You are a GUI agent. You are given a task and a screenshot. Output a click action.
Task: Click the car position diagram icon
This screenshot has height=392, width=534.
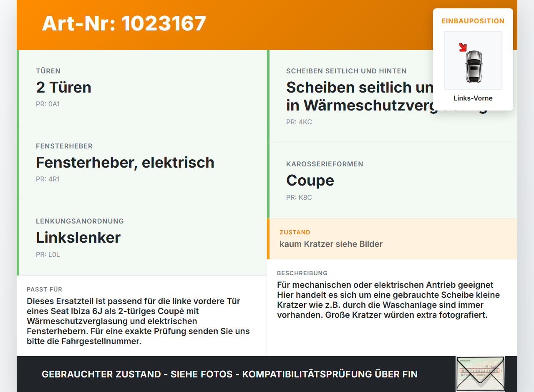(x=473, y=60)
